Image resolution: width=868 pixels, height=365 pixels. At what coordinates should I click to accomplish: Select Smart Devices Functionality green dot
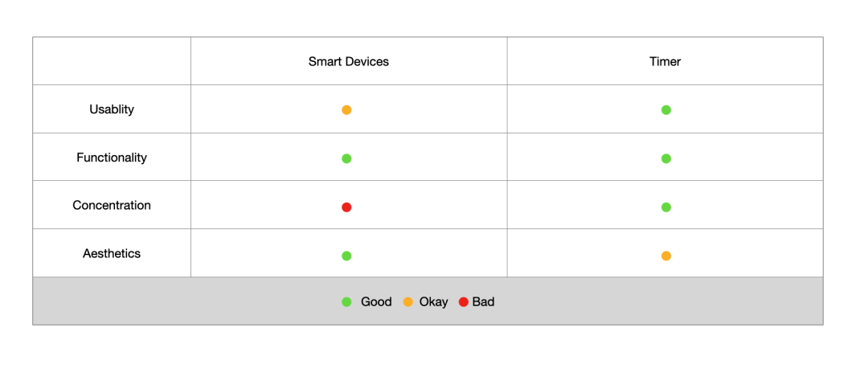pyautogui.click(x=346, y=158)
